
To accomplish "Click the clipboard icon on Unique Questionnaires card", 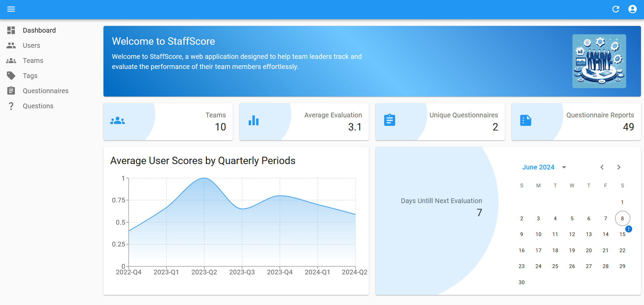I will 390,120.
